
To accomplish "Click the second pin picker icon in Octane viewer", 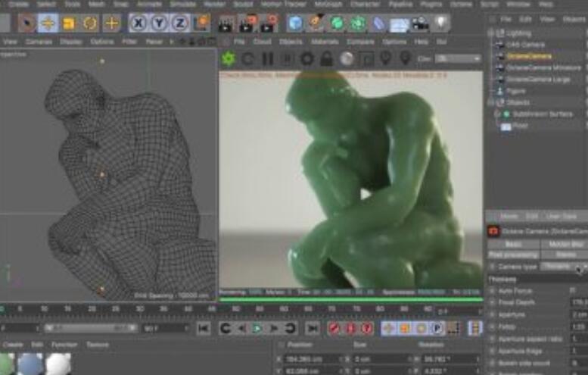I will 405,59.
